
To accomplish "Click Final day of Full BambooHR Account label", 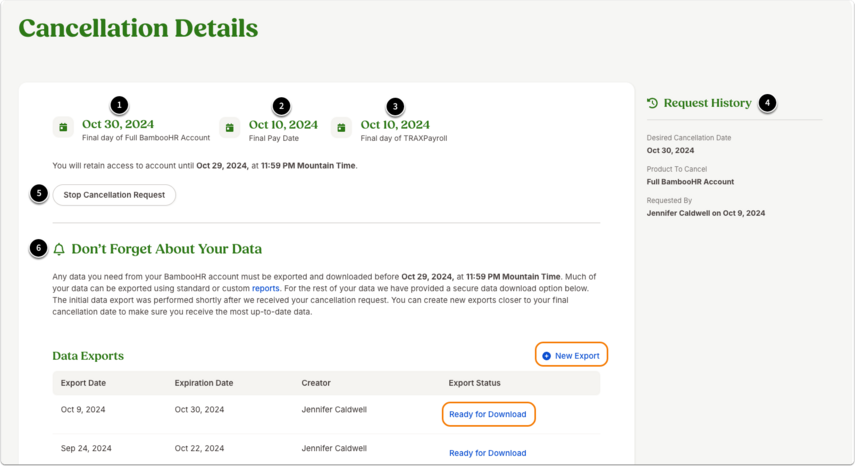I will (146, 138).
